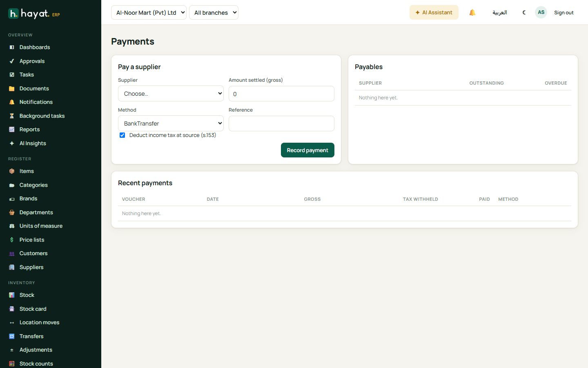Open notifications bell in top bar
Viewport: 588px width, 368px height.
click(472, 13)
